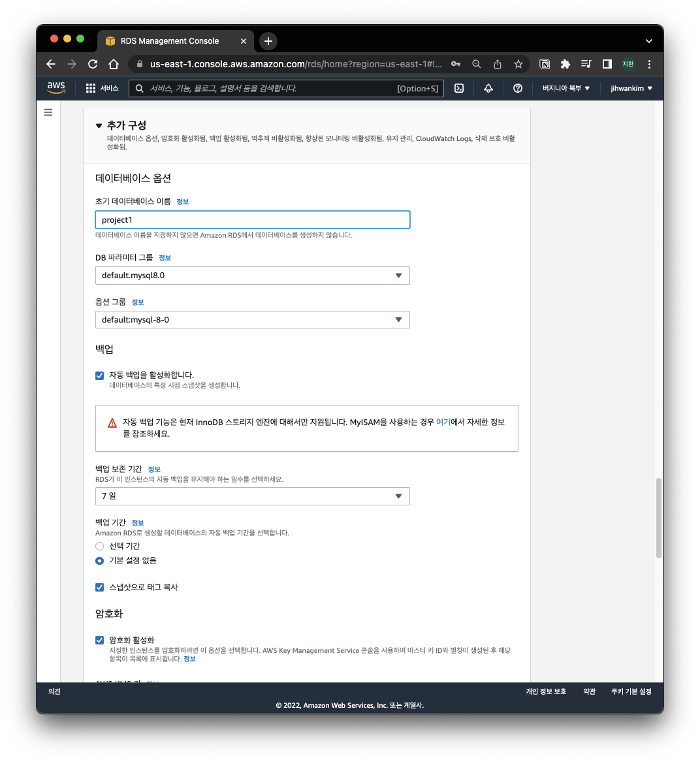The image size is (700, 762).
Task: Select the 선택 기간 radio button
Action: pos(100,547)
